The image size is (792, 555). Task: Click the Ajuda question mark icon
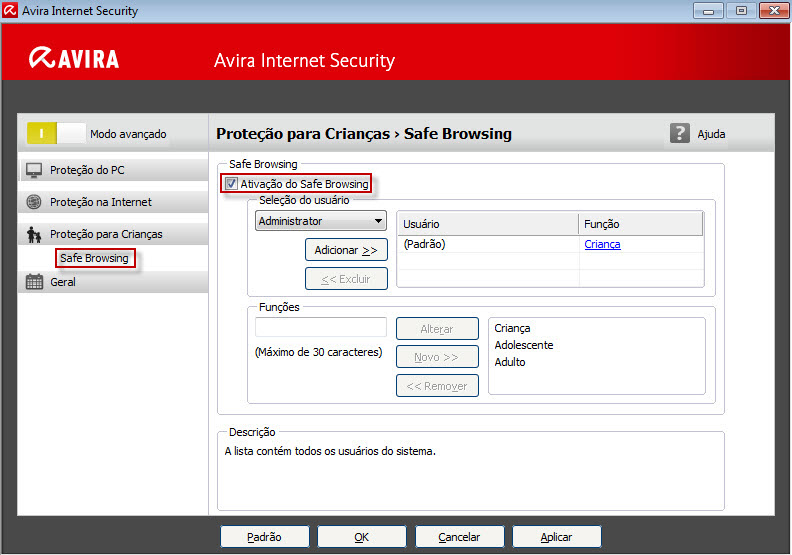tap(679, 133)
